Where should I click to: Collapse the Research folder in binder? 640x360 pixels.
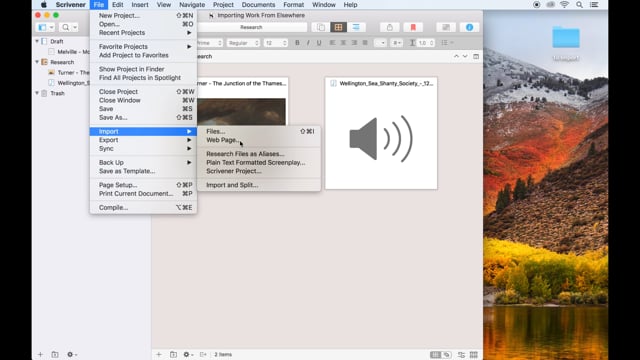coord(37,62)
